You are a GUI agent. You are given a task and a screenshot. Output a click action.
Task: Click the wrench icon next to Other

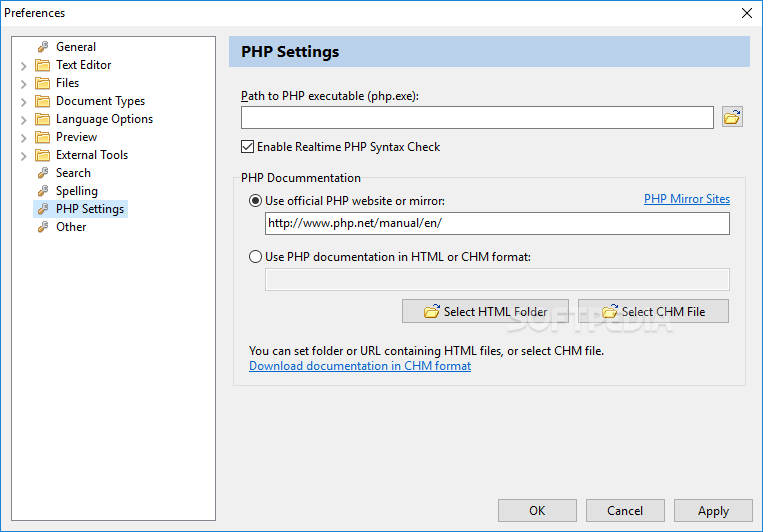(x=43, y=227)
